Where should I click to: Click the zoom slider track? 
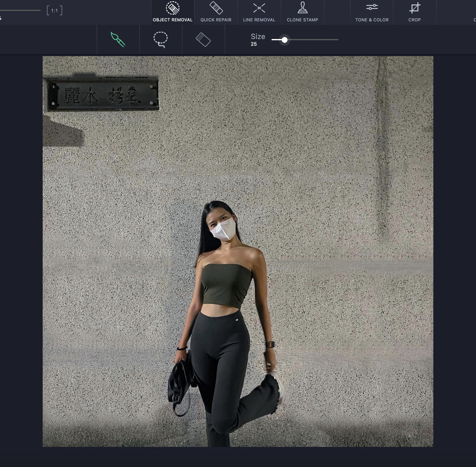(20, 10)
